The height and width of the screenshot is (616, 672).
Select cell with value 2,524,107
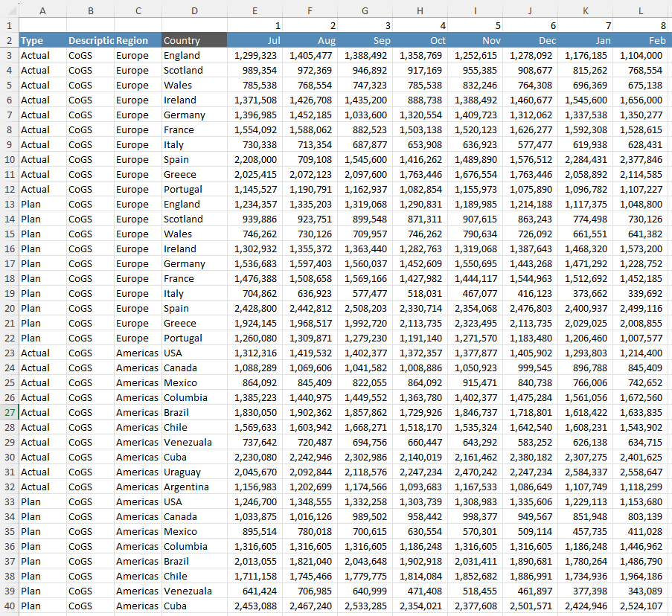point(640,606)
